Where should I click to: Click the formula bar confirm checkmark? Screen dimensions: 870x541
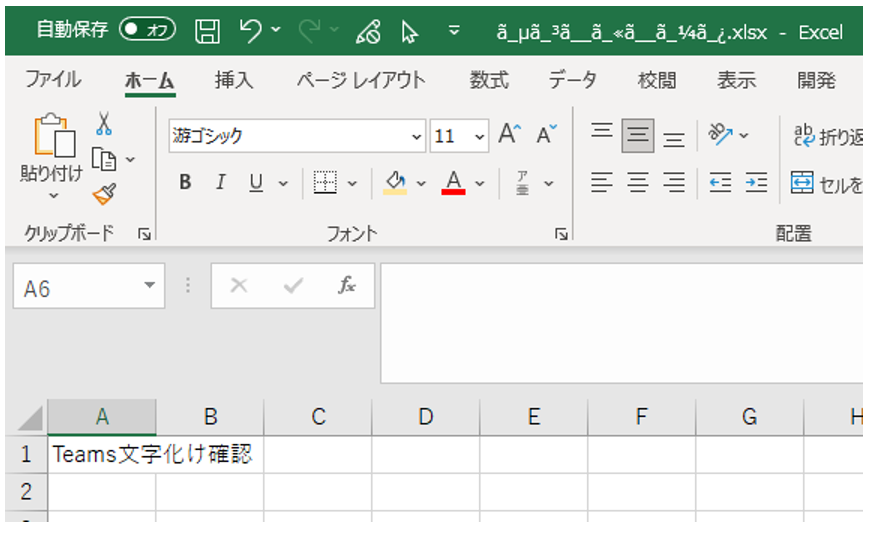click(293, 286)
